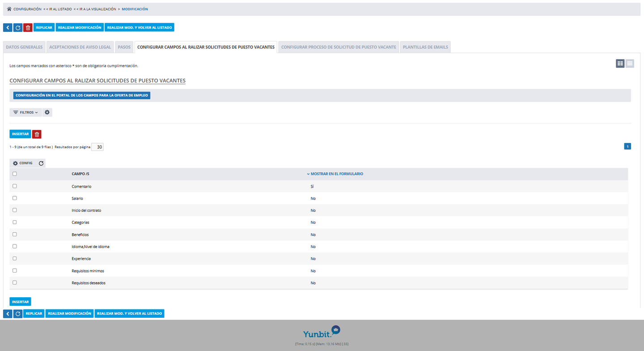
Task: Expand the Filtros dropdown
Action: point(25,112)
